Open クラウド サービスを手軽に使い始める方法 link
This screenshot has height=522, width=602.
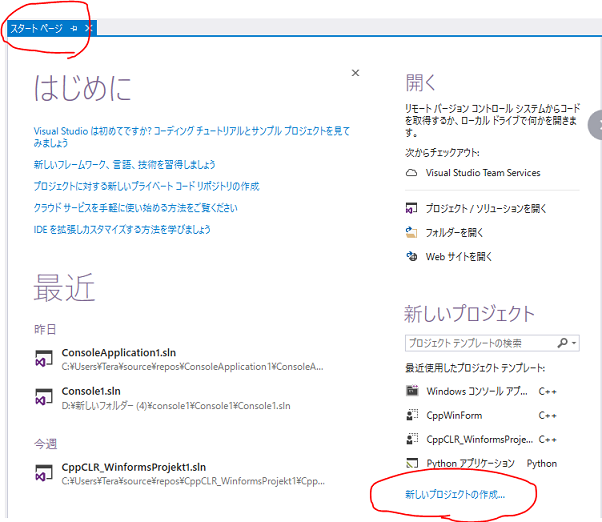tap(136, 208)
